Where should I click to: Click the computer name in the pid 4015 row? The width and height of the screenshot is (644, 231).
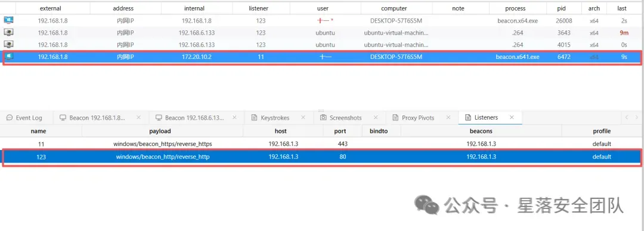pyautogui.click(x=397, y=45)
